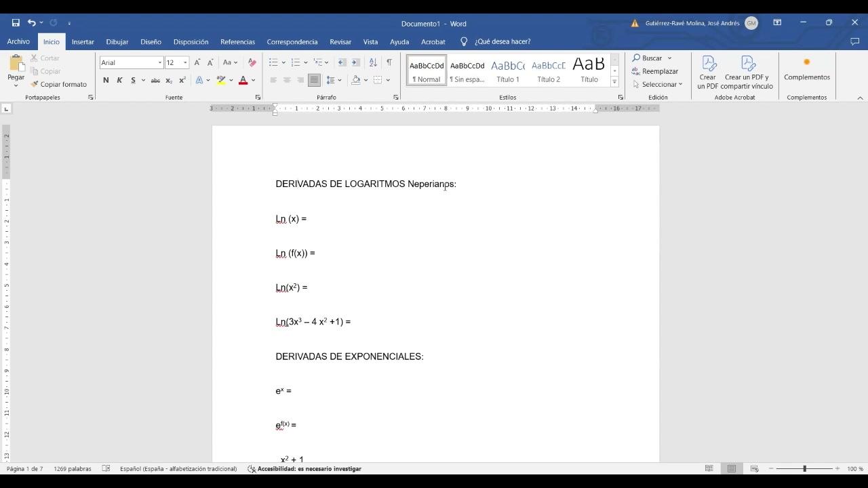Image resolution: width=868 pixels, height=488 pixels.
Task: Toggle justified paragraph alignment
Action: point(314,80)
